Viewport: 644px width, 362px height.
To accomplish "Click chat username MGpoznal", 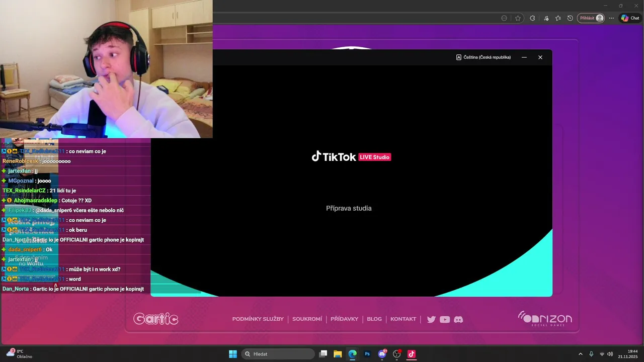I will (21, 181).
